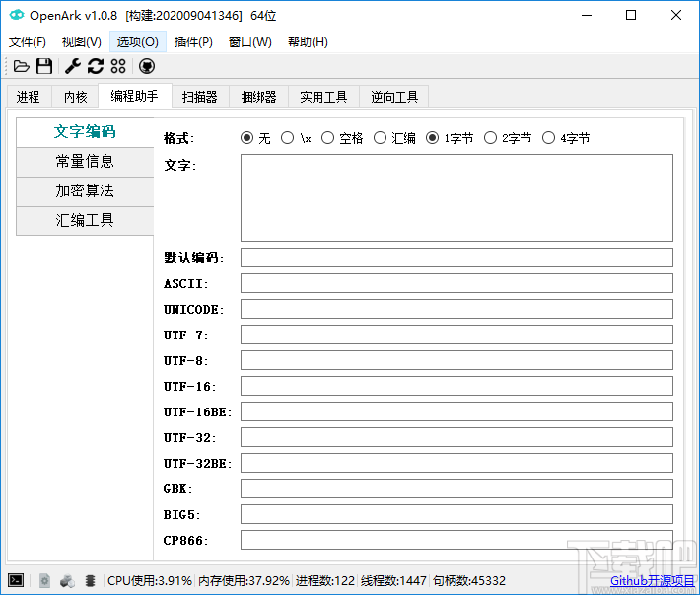Image resolution: width=700 pixels, height=595 pixels.
Task: Click the UTF-32BE input field
Action: pyautogui.click(x=456, y=463)
